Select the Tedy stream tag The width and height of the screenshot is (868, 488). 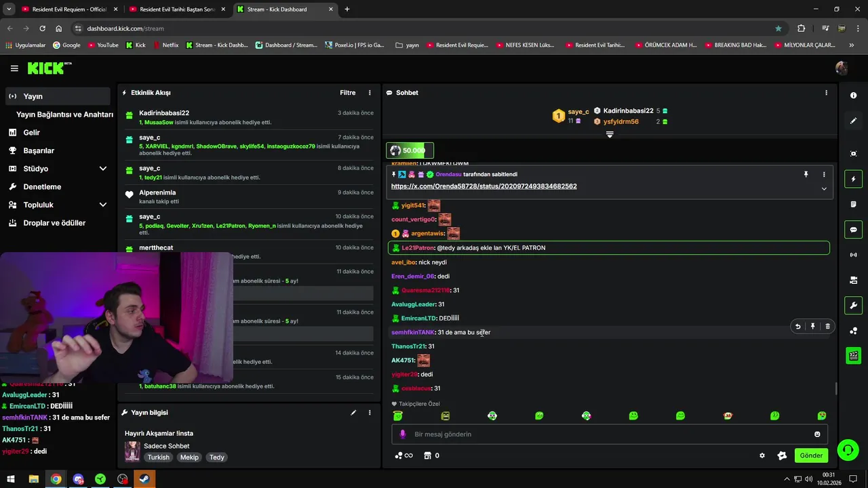[x=217, y=457]
